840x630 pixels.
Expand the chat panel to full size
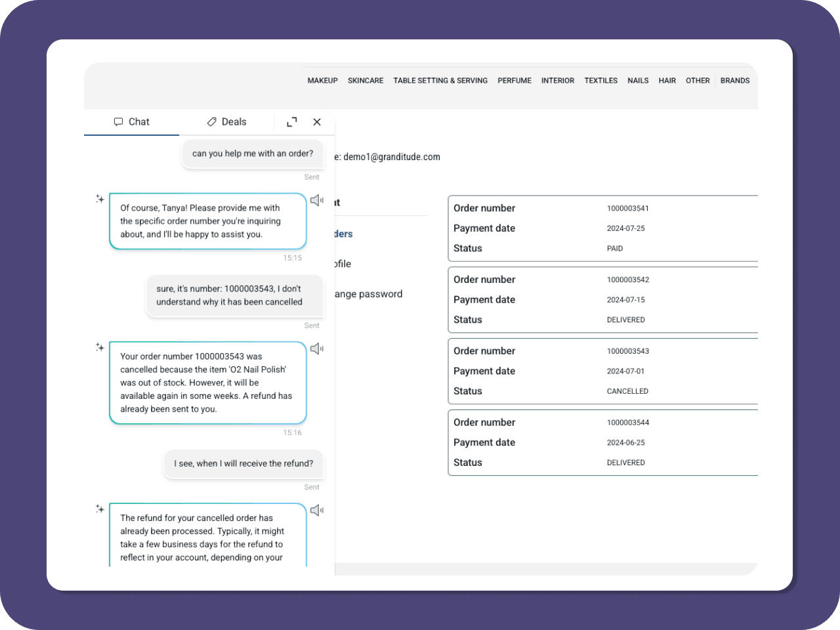[x=292, y=122]
